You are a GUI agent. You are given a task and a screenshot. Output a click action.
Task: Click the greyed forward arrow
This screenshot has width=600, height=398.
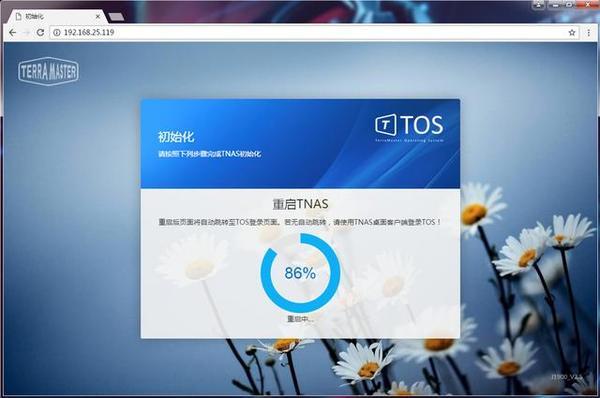pos(26,33)
